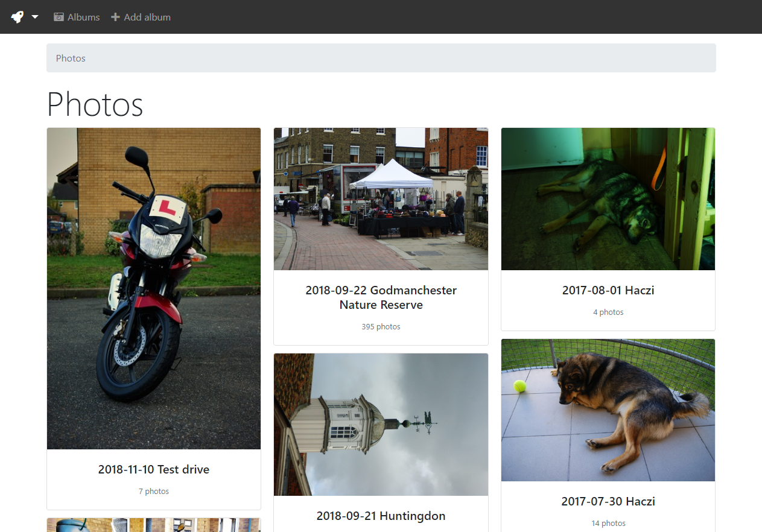This screenshot has height=532, width=762.
Task: Click the '395 photos' count label
Action: click(381, 326)
